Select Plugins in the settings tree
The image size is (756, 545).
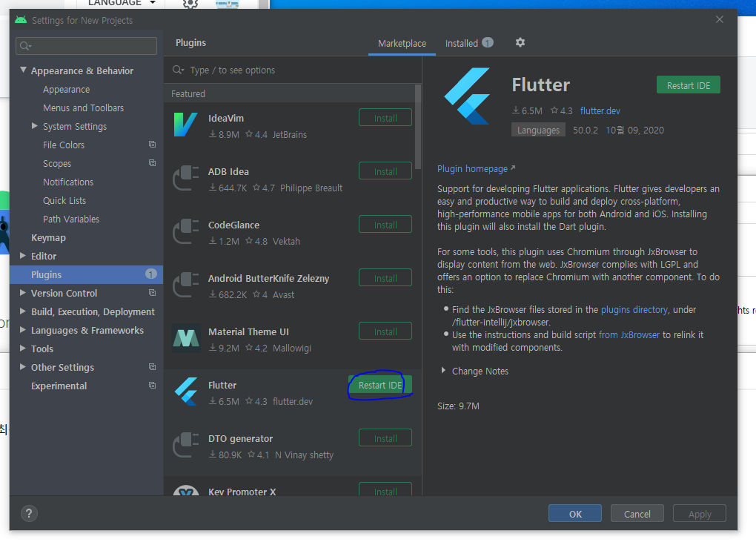coord(86,274)
